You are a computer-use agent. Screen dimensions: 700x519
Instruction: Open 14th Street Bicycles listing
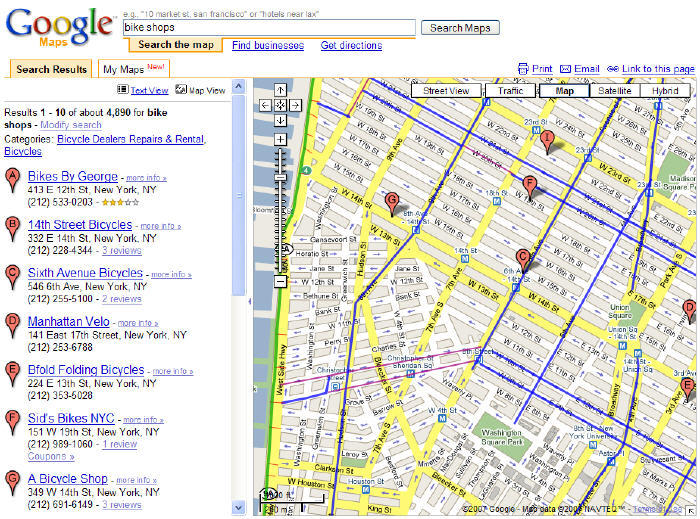79,224
